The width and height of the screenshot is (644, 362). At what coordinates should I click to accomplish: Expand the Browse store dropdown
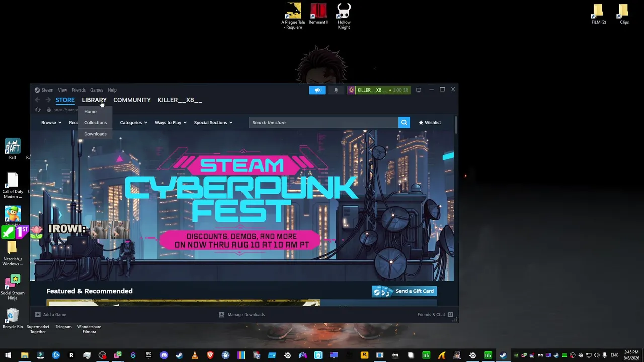click(x=51, y=122)
